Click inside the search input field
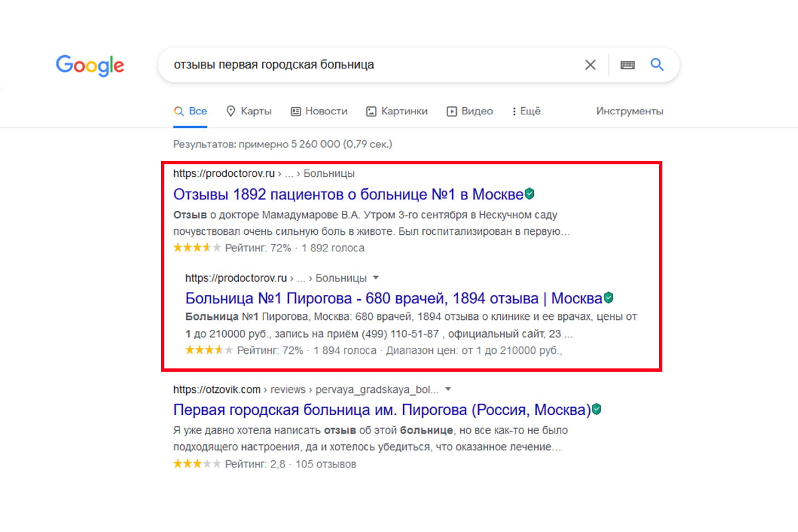 366,65
